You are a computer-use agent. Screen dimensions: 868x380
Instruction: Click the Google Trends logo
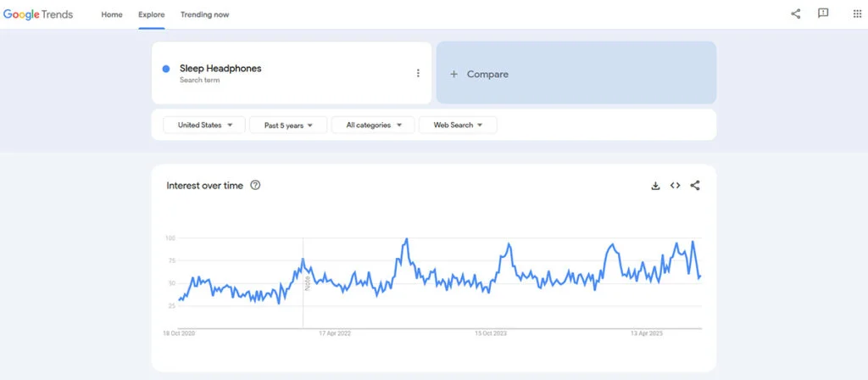coord(38,14)
